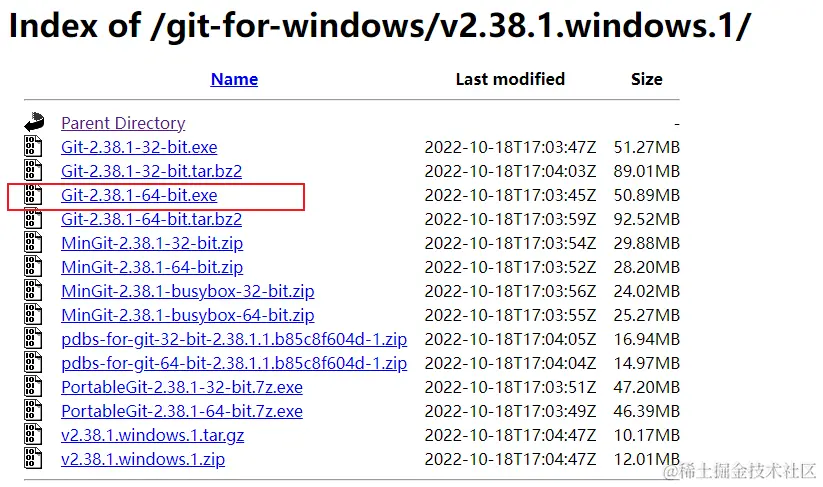Image resolution: width=823 pixels, height=487 pixels.
Task: Click the file icon beside PortableGit-2.38.1-64-bit.7z.exe
Action: point(33,410)
